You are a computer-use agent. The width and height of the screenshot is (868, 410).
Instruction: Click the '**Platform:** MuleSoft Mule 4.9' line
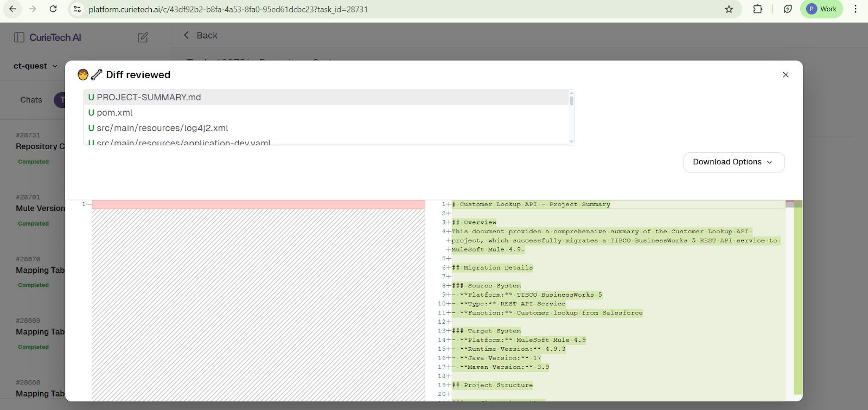tap(519, 340)
